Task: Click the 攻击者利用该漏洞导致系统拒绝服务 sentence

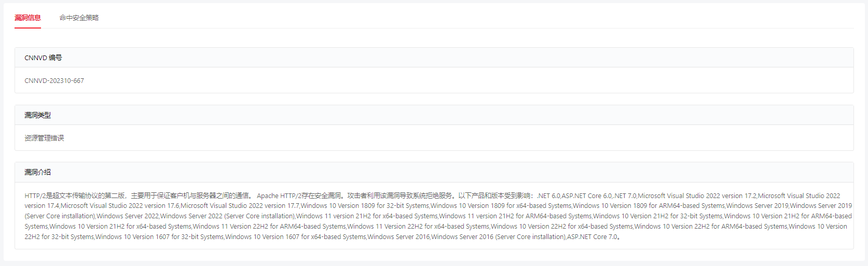Action: coord(400,195)
